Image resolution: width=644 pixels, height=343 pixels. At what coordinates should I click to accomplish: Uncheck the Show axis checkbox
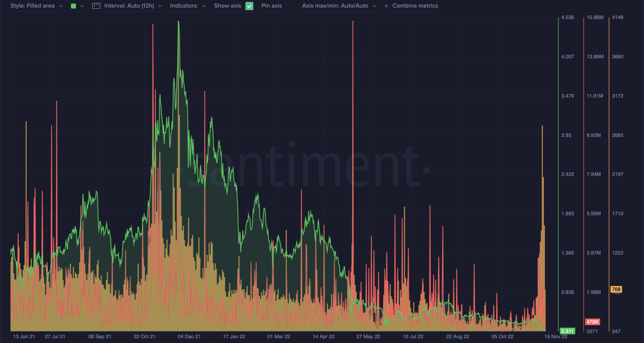(x=249, y=6)
